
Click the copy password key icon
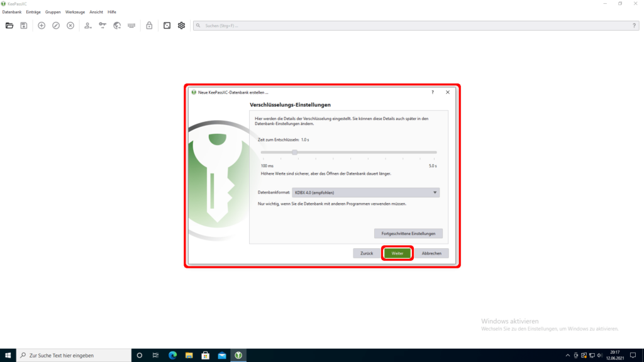pyautogui.click(x=103, y=25)
